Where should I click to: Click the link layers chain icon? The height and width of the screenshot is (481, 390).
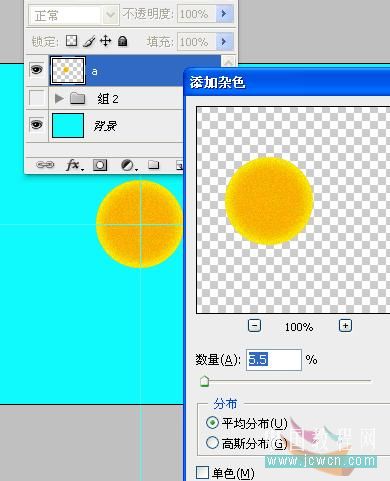tap(45, 165)
